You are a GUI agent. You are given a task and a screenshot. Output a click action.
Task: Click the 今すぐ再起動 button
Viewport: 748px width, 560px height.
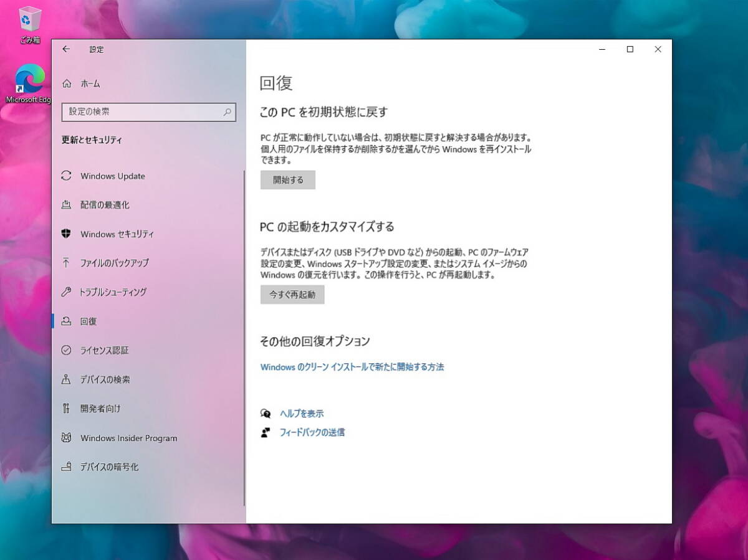(292, 295)
